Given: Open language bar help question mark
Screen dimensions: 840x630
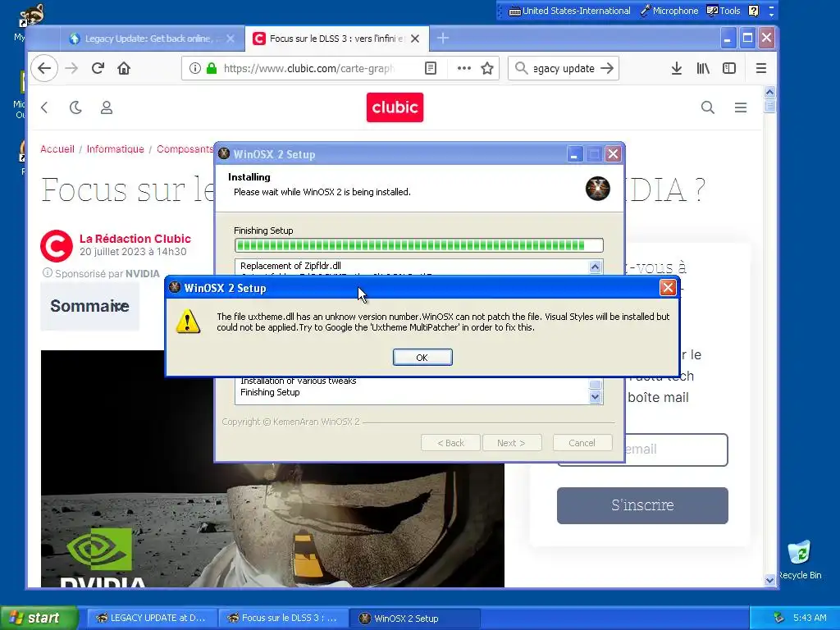Looking at the screenshot, I should pyautogui.click(x=753, y=11).
